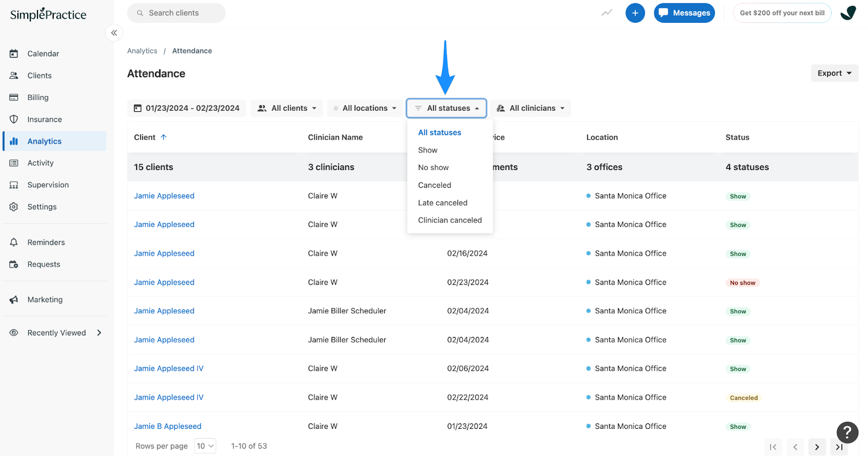Open the Billing section

37,97
